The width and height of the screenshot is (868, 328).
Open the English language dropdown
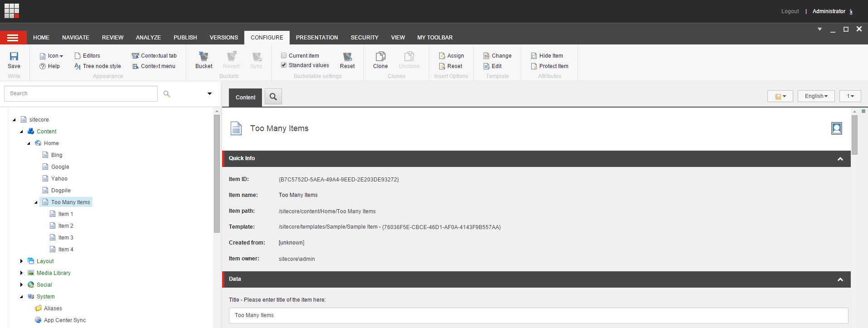[x=816, y=96]
